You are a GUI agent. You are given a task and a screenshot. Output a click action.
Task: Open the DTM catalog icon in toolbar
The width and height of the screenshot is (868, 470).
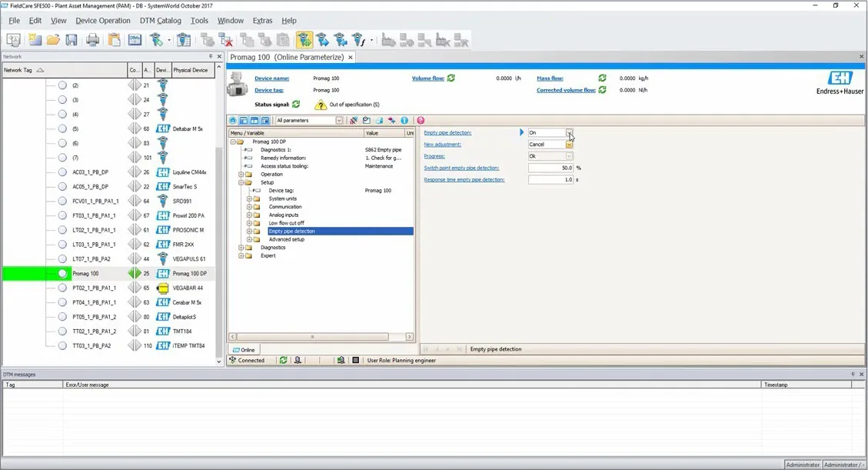tap(135, 40)
